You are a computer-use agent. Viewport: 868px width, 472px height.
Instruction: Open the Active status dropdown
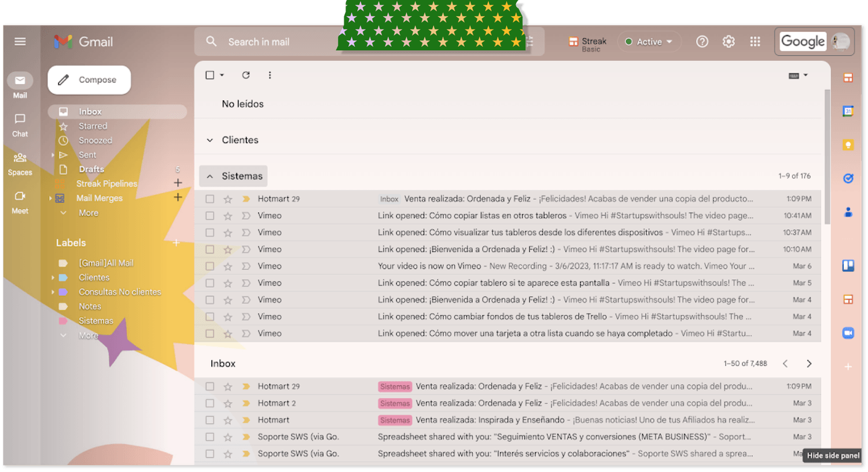coord(649,42)
